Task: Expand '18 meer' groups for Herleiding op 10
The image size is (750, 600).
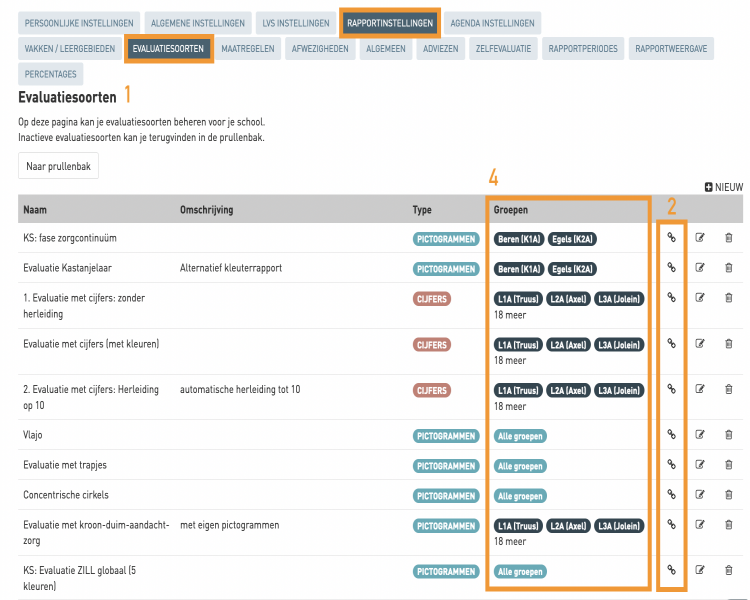Action: click(510, 406)
